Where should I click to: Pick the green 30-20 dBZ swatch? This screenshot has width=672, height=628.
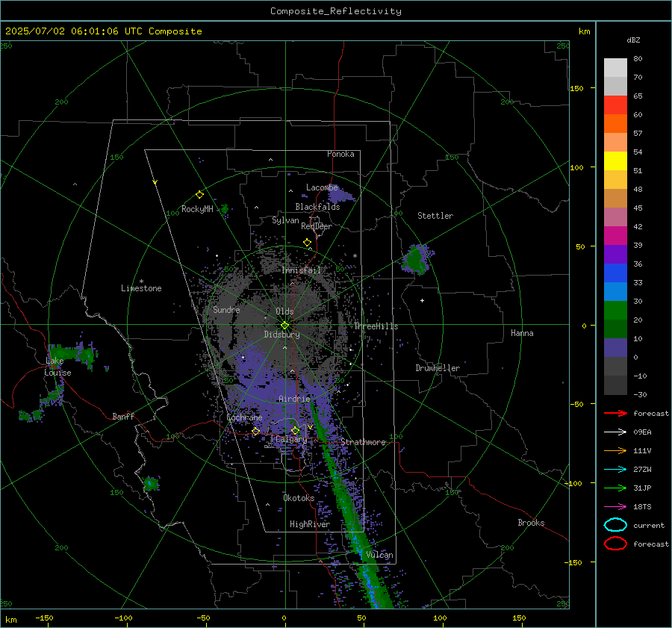[x=615, y=310]
